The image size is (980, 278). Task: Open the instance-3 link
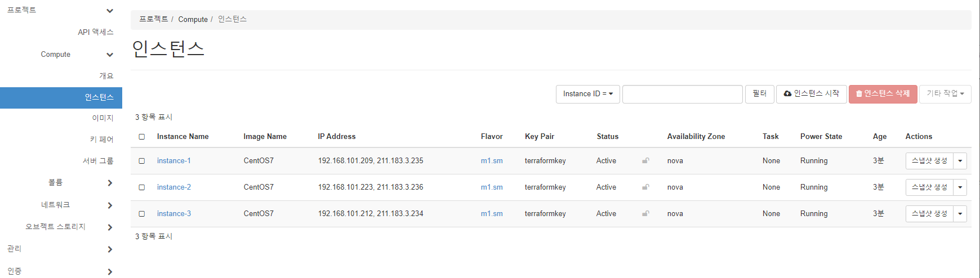pyautogui.click(x=174, y=214)
